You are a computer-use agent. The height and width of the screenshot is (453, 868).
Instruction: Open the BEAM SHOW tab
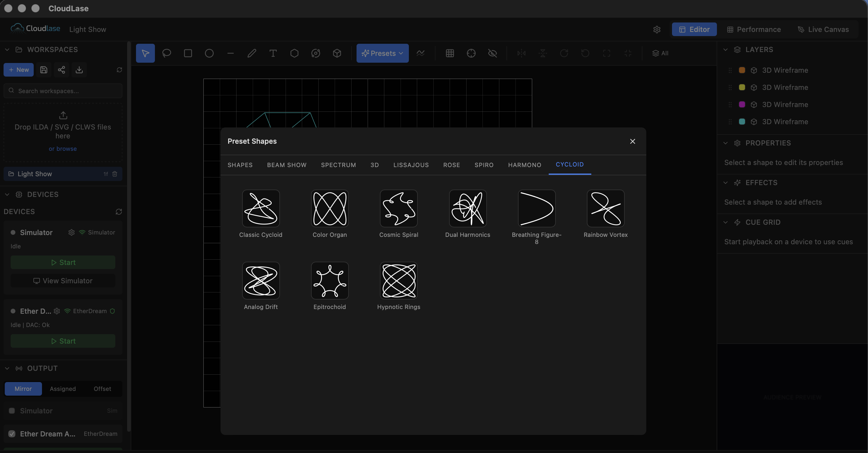coord(287,165)
